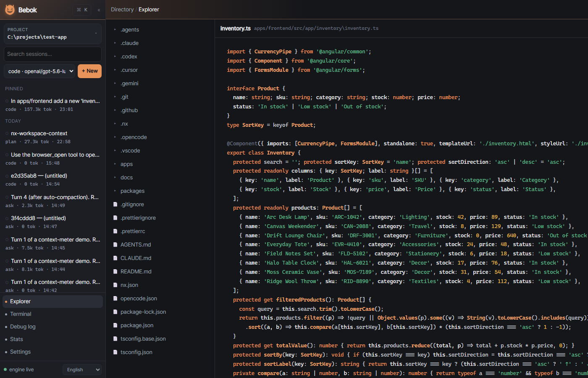
Task: Select the .gemini folder name
Action: [x=129, y=84]
